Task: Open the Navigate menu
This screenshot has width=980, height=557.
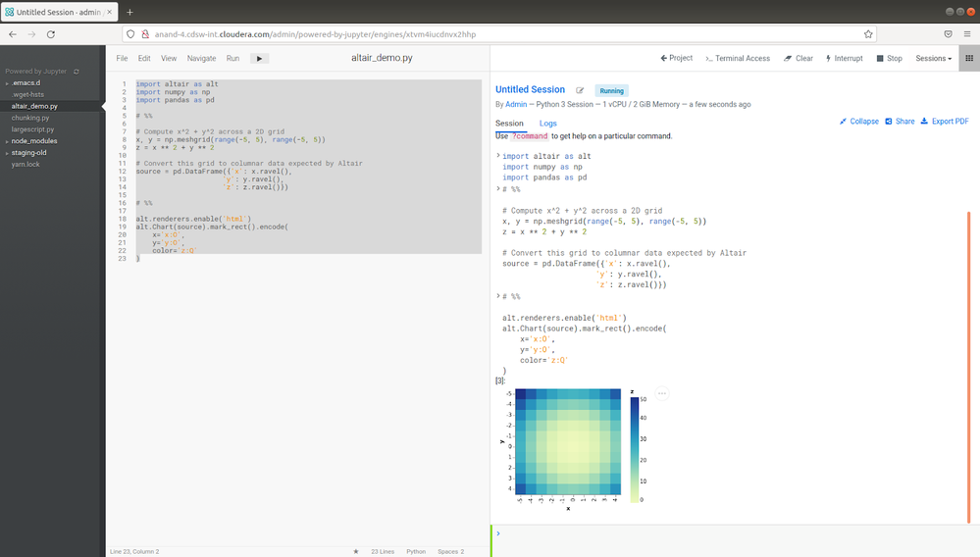Action: coord(201,59)
